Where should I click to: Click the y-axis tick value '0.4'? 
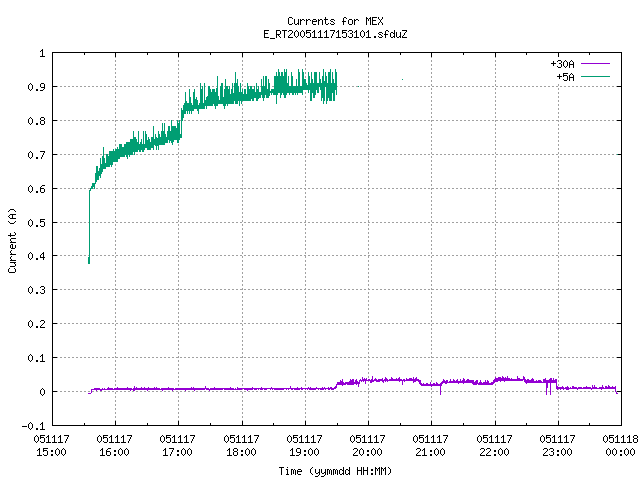(37, 256)
